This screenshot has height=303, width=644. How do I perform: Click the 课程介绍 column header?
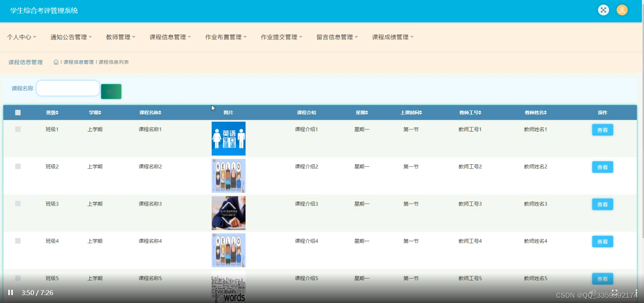click(x=307, y=112)
